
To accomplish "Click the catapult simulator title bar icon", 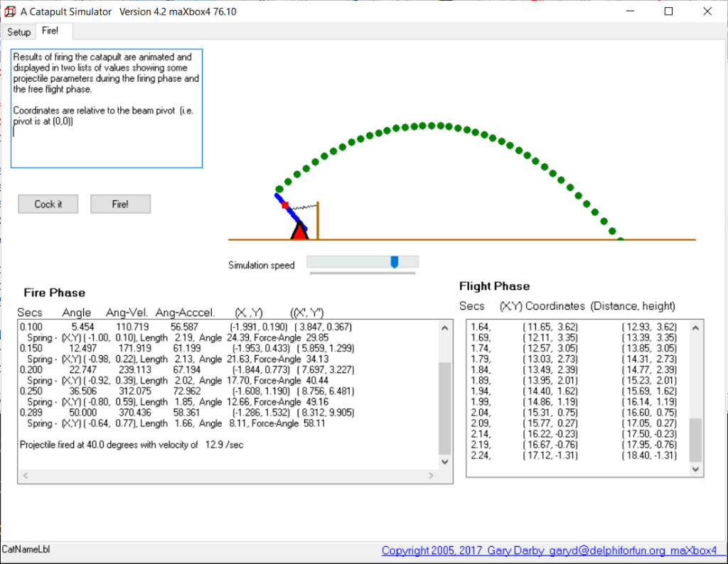I will coord(10,11).
